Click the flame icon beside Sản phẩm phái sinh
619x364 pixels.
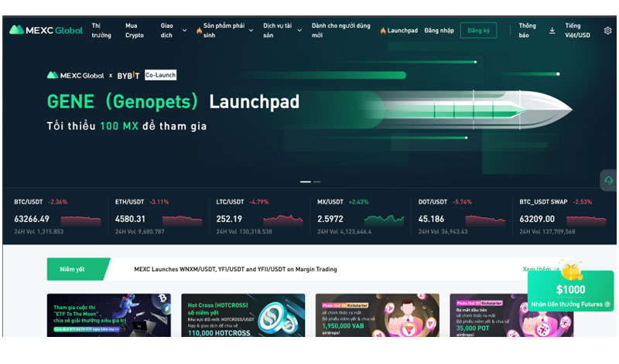(x=199, y=30)
